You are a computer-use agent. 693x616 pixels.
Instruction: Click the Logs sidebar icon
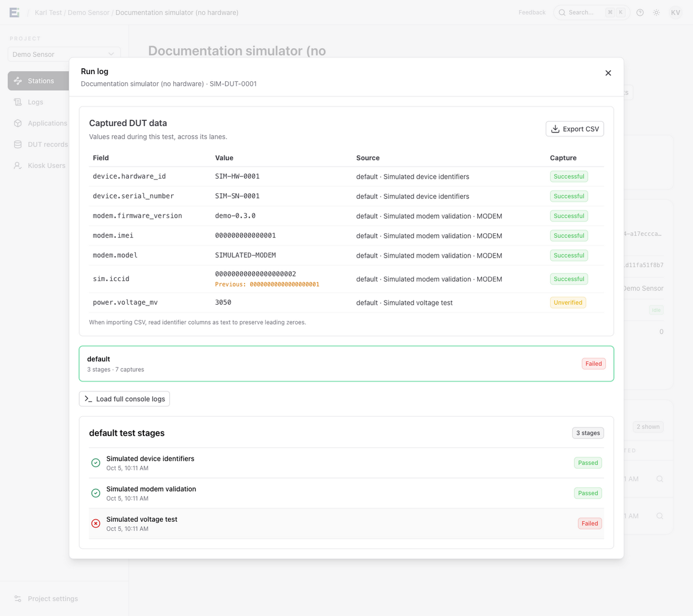18,102
